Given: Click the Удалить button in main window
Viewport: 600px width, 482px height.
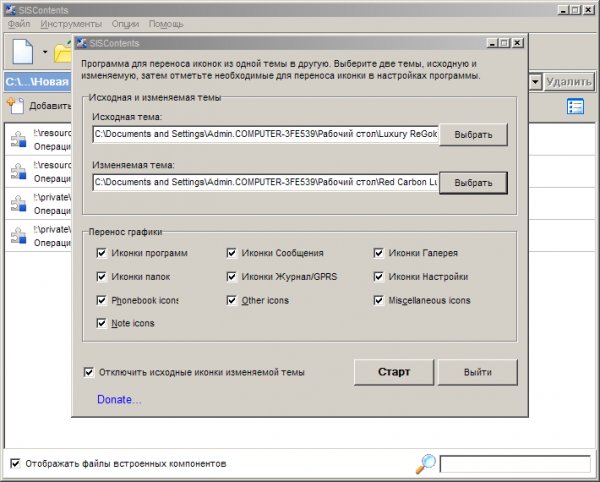Looking at the screenshot, I should coord(569,81).
